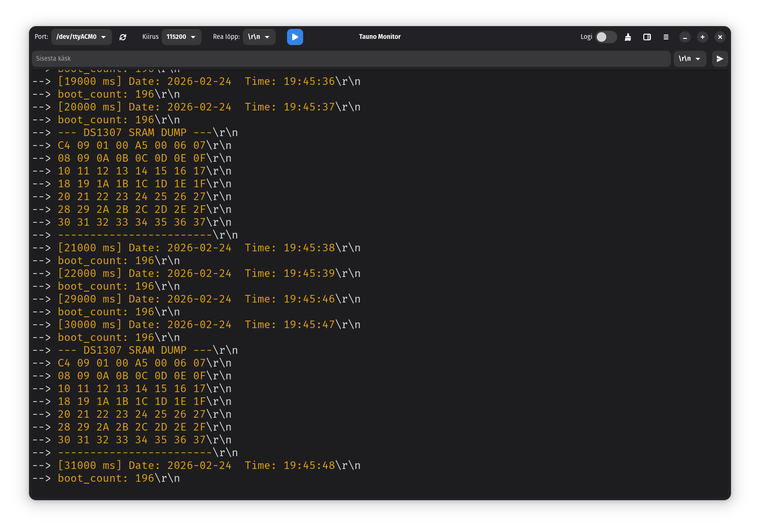Image resolution: width=760 pixels, height=532 pixels.
Task: Focus the Sisesta käsk command field
Action: (351, 59)
